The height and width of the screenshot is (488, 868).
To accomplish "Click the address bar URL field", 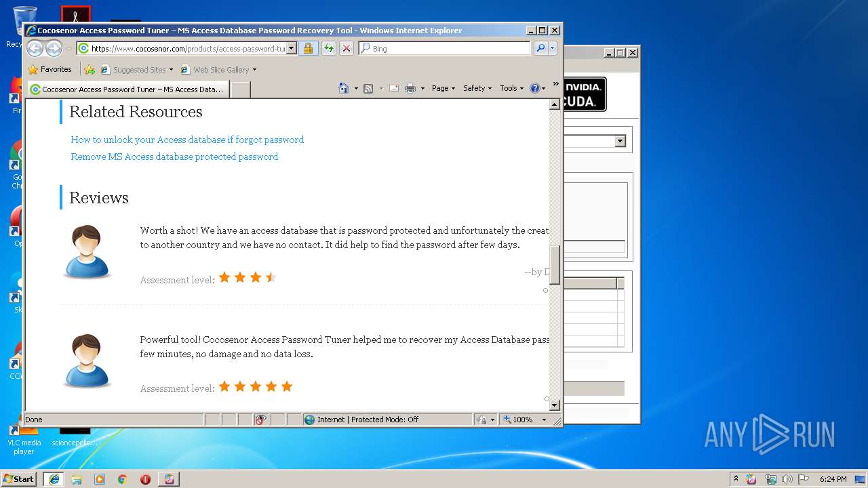I will click(x=188, y=48).
